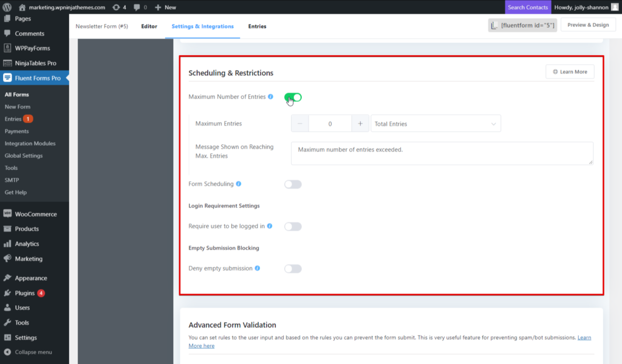Viewport: 622px width, 364px height.
Task: Click the fluentform id="5" shortcode text
Action: [528, 25]
